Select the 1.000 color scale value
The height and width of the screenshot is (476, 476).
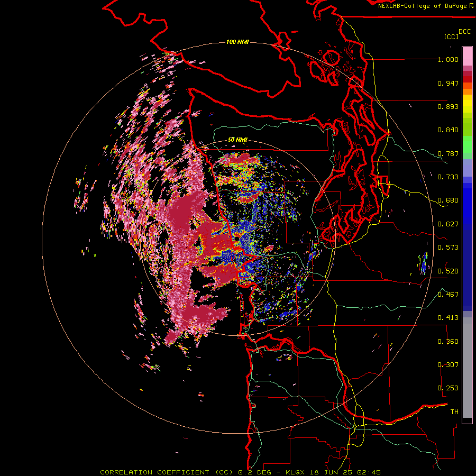[x=448, y=59]
